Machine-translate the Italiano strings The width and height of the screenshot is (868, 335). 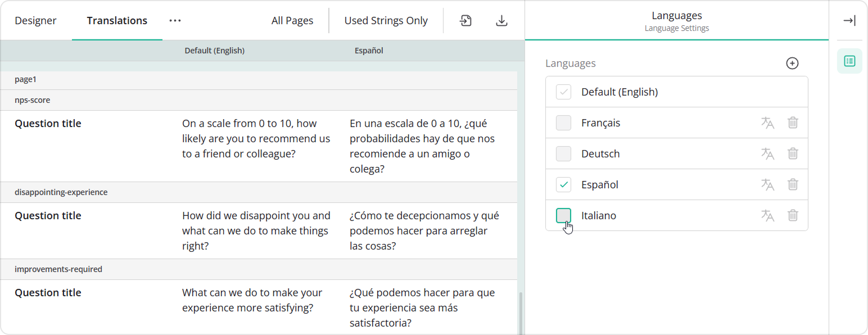767,215
